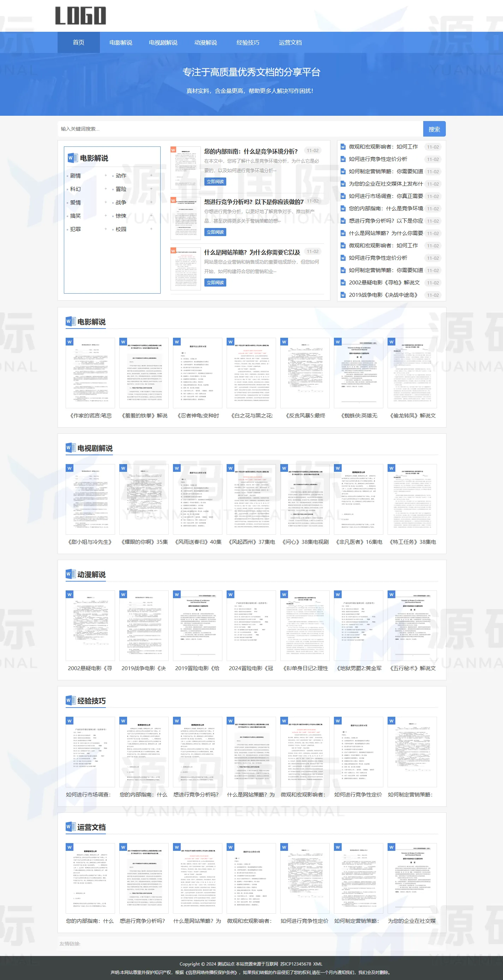Expand the plus sign beside 剧情 category

[106, 175]
